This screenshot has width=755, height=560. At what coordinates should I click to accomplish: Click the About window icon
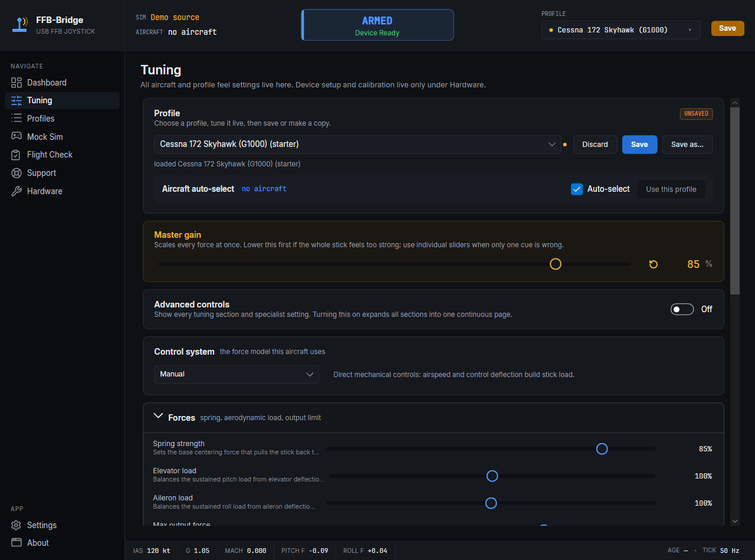(x=17, y=543)
